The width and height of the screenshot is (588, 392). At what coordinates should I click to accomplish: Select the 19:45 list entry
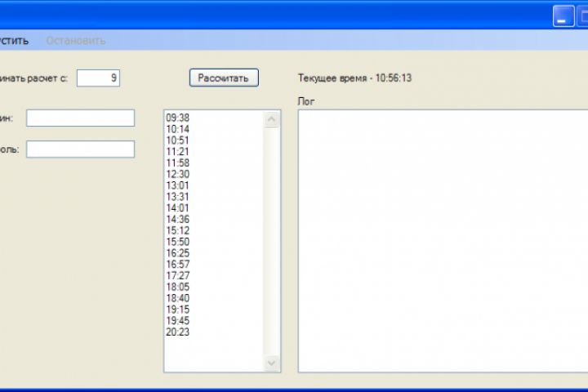click(x=178, y=320)
